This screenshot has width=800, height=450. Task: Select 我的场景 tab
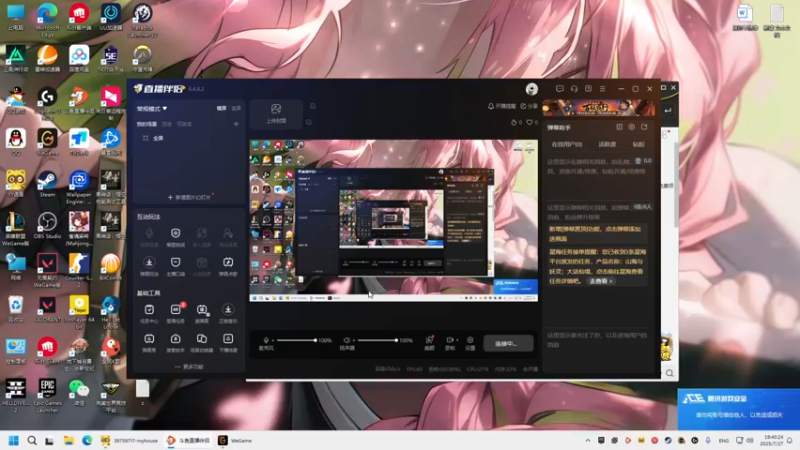pos(146,124)
